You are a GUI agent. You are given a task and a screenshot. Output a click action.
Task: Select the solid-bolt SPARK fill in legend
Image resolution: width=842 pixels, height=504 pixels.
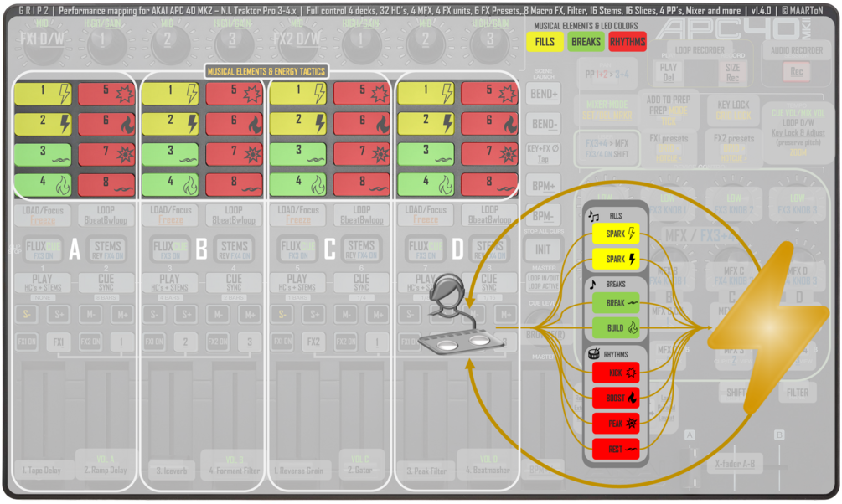tap(616, 259)
